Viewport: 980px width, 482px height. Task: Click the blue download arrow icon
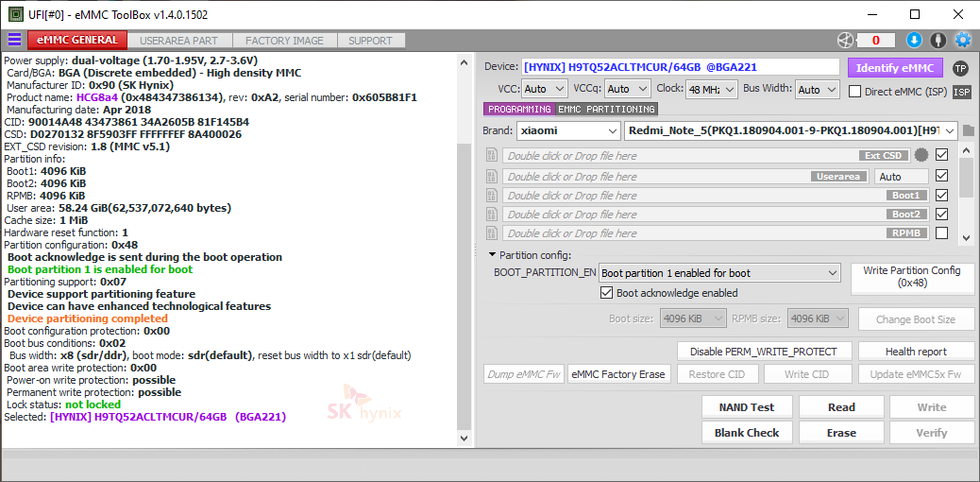[x=914, y=40]
